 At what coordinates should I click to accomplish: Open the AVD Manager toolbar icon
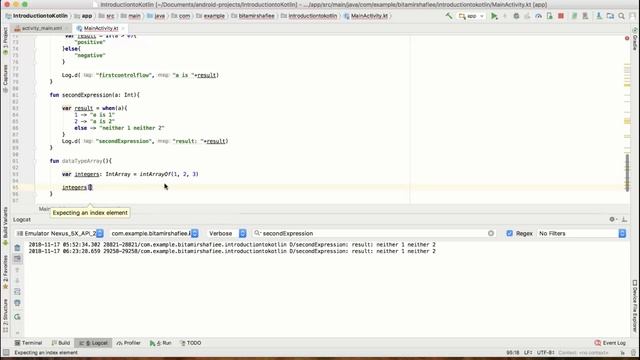(585, 16)
